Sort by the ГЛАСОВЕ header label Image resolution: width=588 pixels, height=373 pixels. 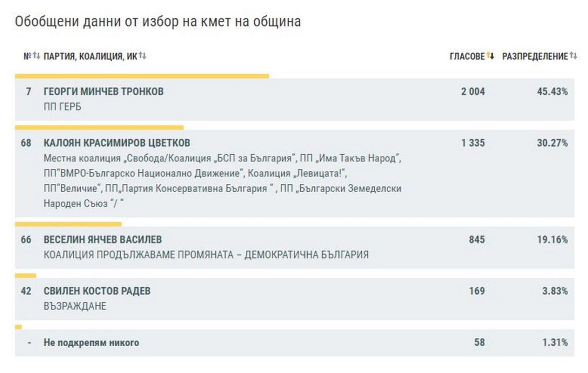(x=467, y=56)
